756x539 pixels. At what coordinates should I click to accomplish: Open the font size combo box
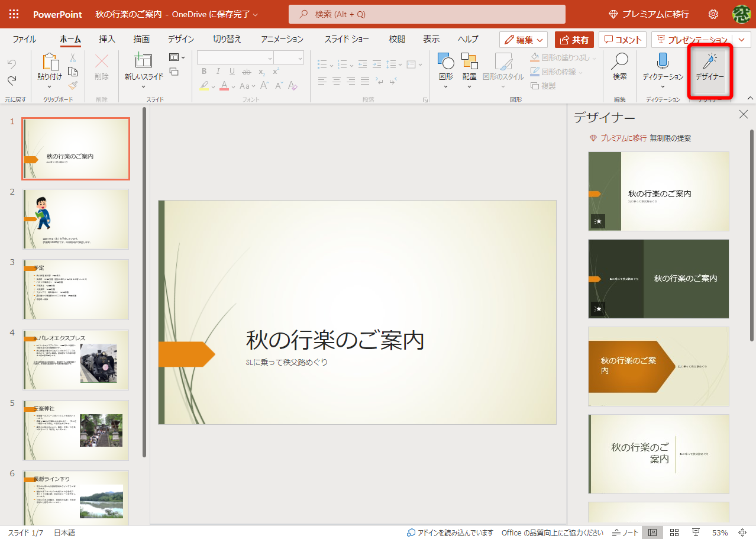click(x=288, y=57)
